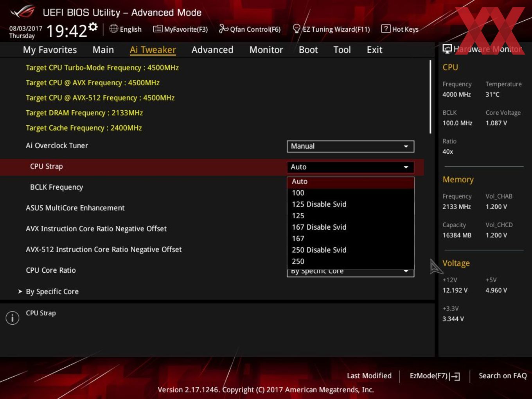
Task: Open the Advanced tab
Action: coord(212,50)
